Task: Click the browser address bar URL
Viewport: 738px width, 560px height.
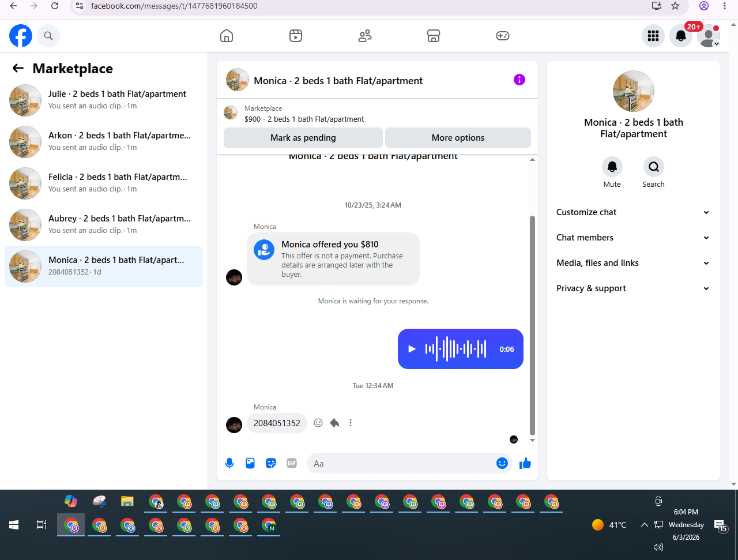Action: (x=174, y=6)
